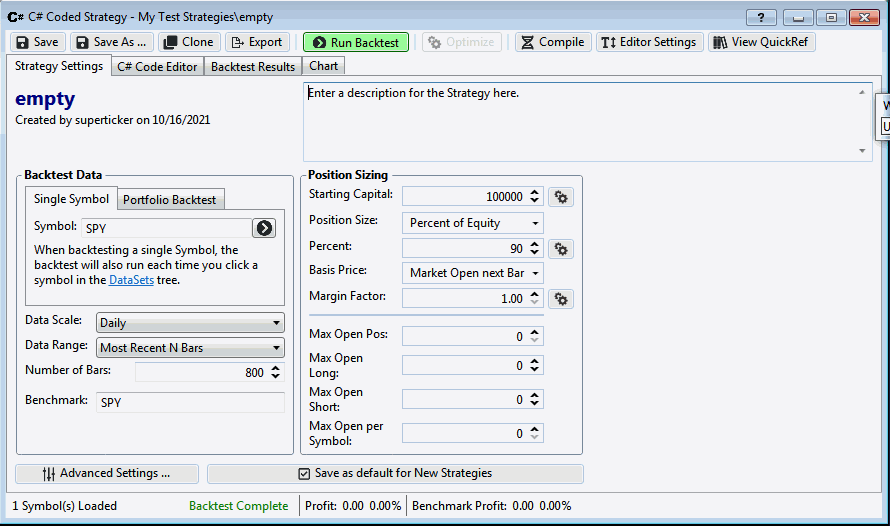
Task: Open the Data Range dropdown
Action: point(190,348)
